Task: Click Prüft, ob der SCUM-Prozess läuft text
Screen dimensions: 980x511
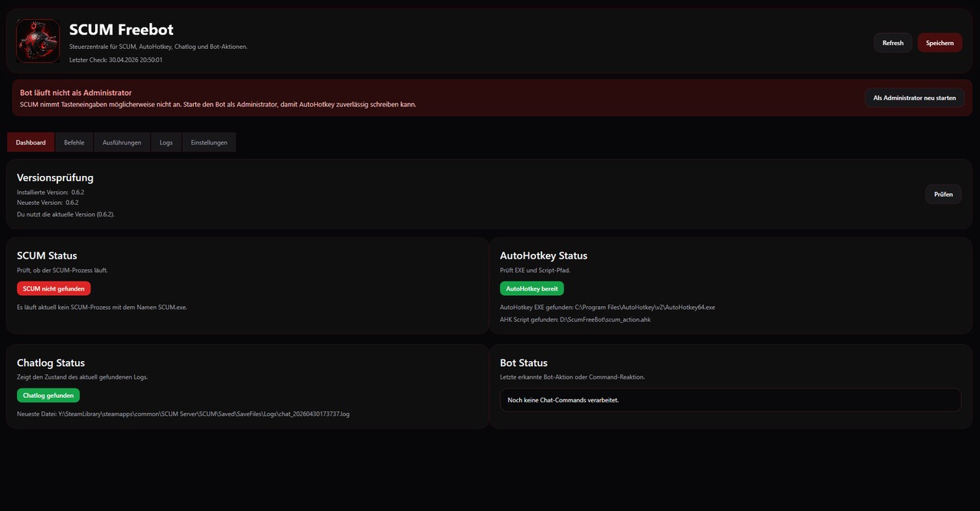Action: (62, 270)
